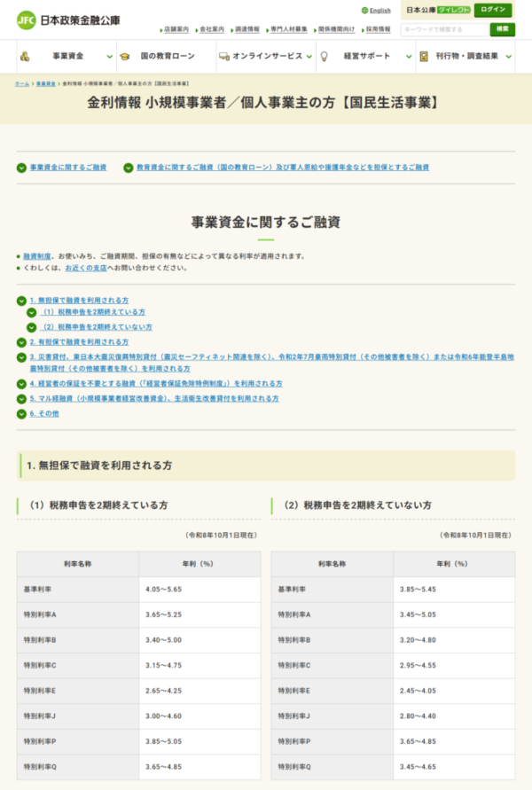
Task: Switch the site language to English
Action: click(x=379, y=11)
